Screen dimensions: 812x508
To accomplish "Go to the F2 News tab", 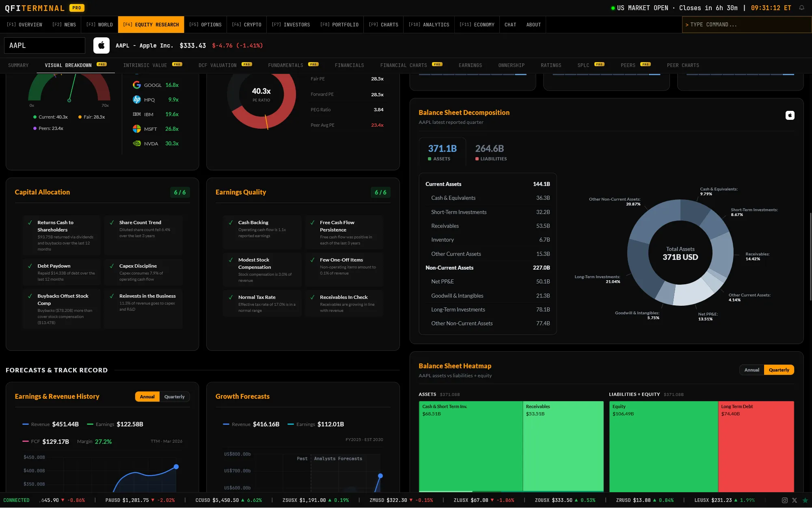I will (x=64, y=25).
